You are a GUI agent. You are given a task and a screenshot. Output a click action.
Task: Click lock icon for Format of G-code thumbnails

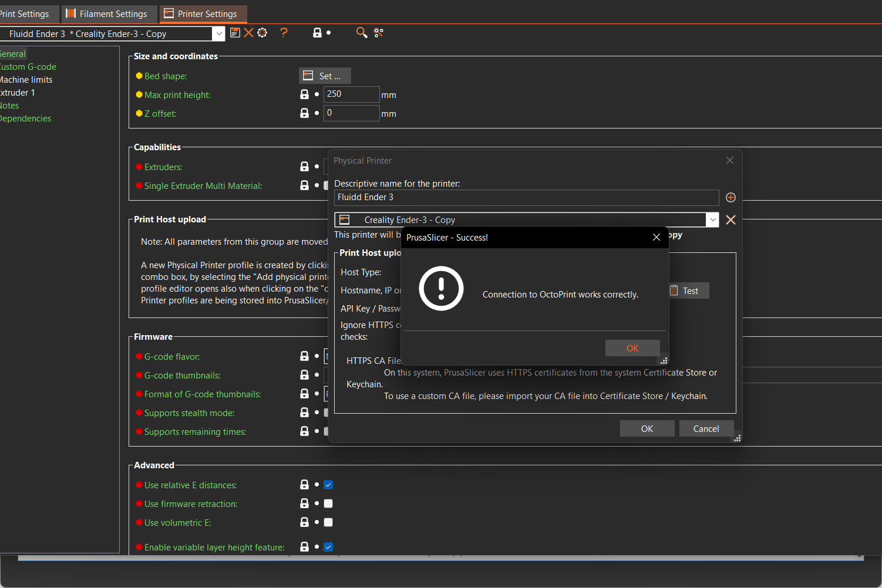(304, 394)
